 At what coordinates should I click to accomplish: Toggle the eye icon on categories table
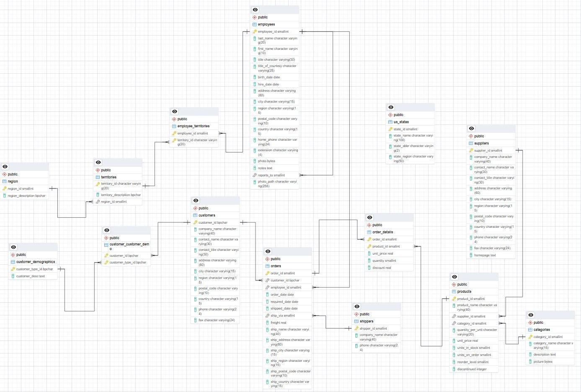click(x=531, y=315)
